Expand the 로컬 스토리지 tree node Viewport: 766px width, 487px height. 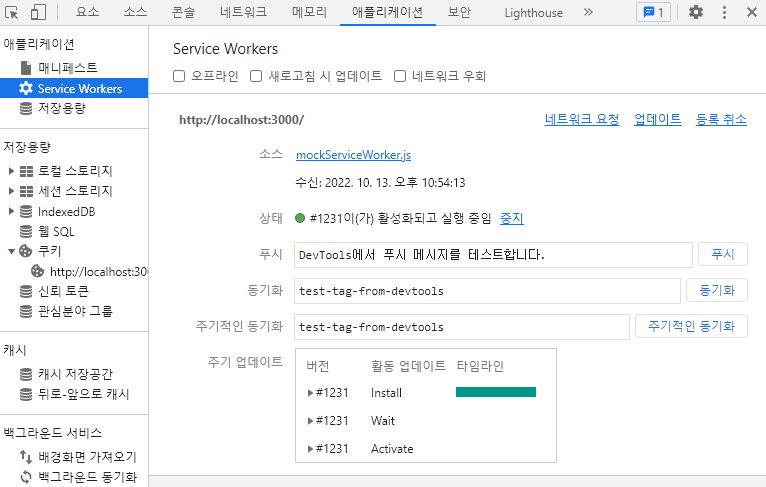click(x=11, y=171)
